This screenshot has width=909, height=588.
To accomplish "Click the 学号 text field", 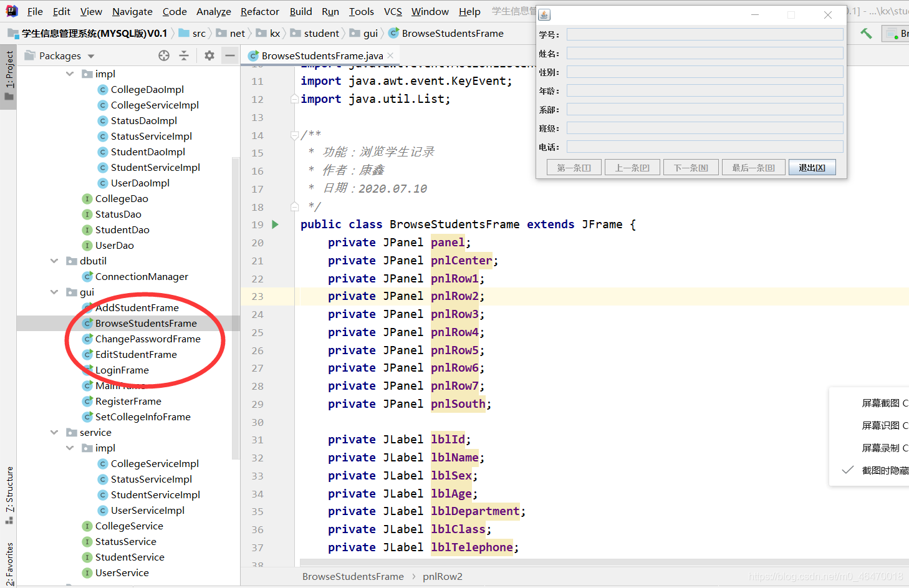I will 705,34.
